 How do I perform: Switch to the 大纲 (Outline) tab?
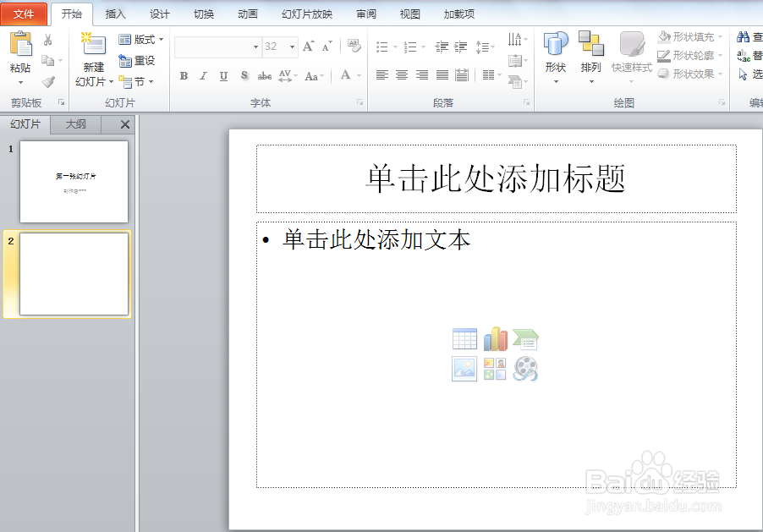click(x=74, y=124)
